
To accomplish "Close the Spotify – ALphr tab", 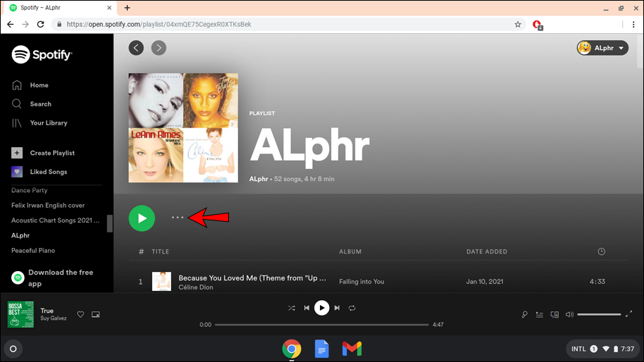I will pyautogui.click(x=109, y=8).
